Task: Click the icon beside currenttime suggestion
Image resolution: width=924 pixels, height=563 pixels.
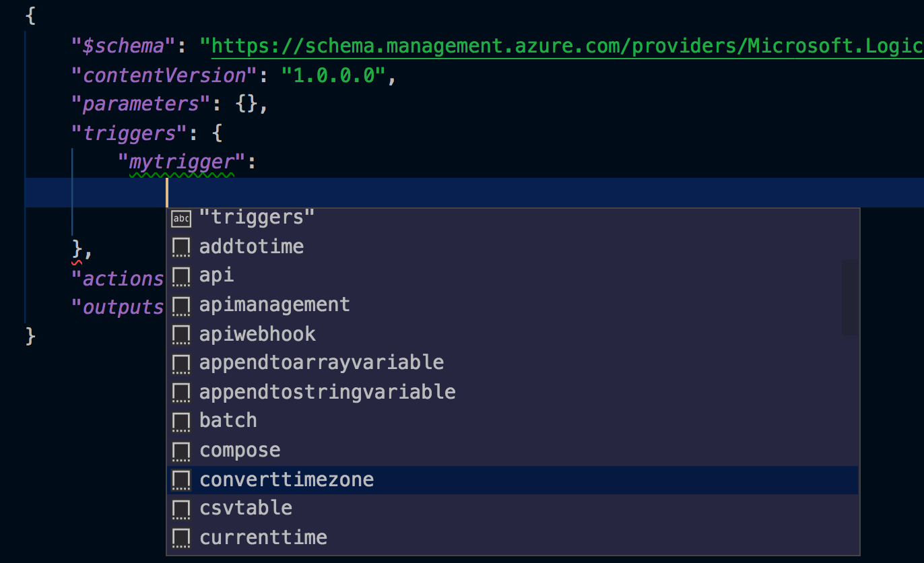Action: 180,538
